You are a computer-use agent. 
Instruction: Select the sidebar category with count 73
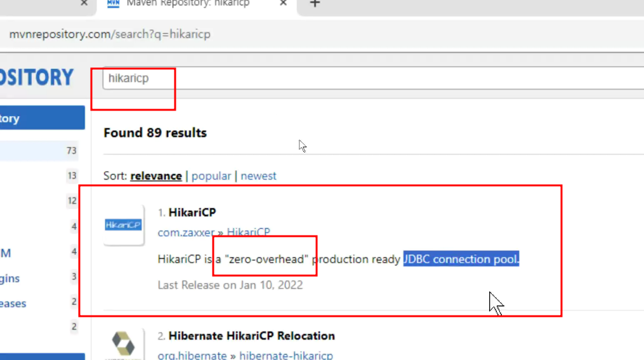pos(39,150)
